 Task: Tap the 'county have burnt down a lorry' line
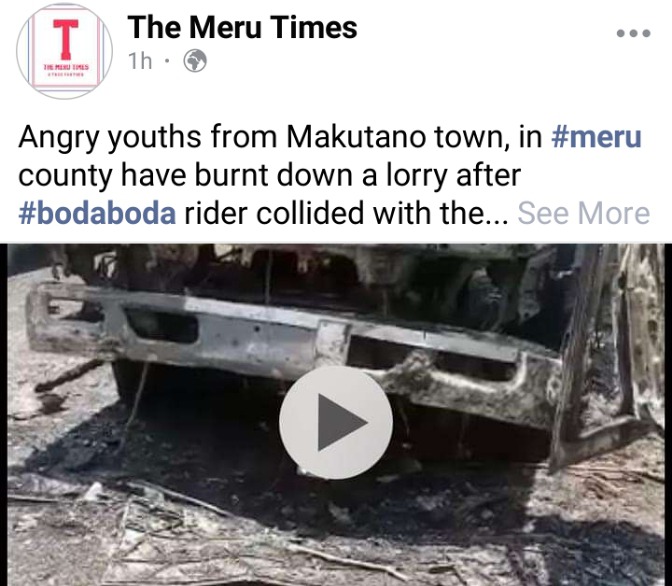(270, 175)
